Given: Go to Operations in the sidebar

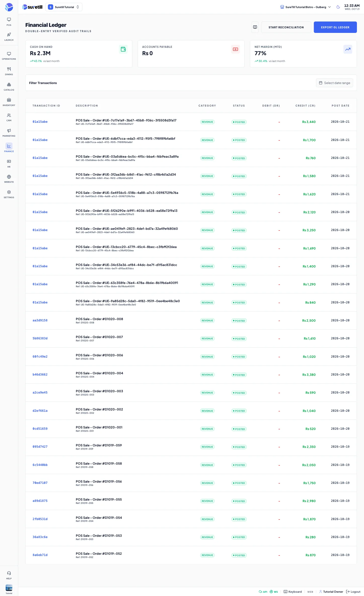Looking at the screenshot, I should 9,56.
